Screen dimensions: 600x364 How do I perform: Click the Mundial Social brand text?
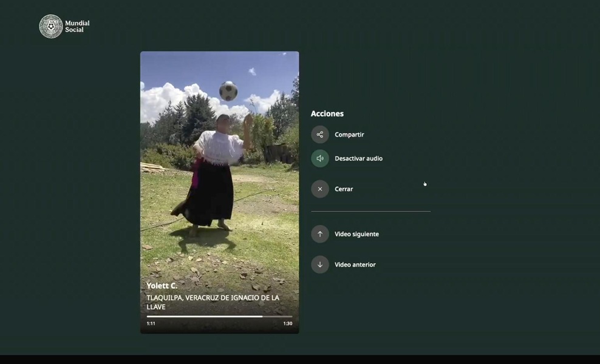pos(77,26)
